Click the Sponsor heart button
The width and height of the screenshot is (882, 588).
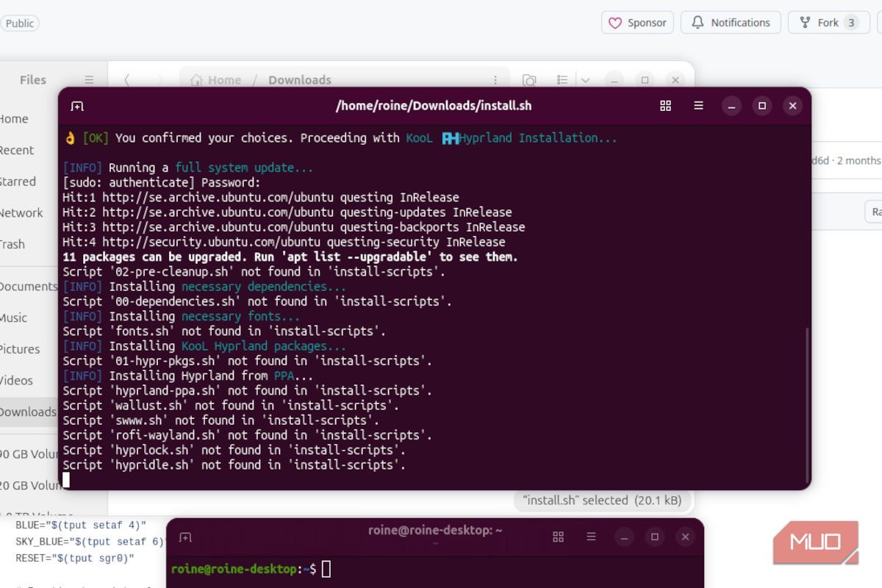[637, 23]
